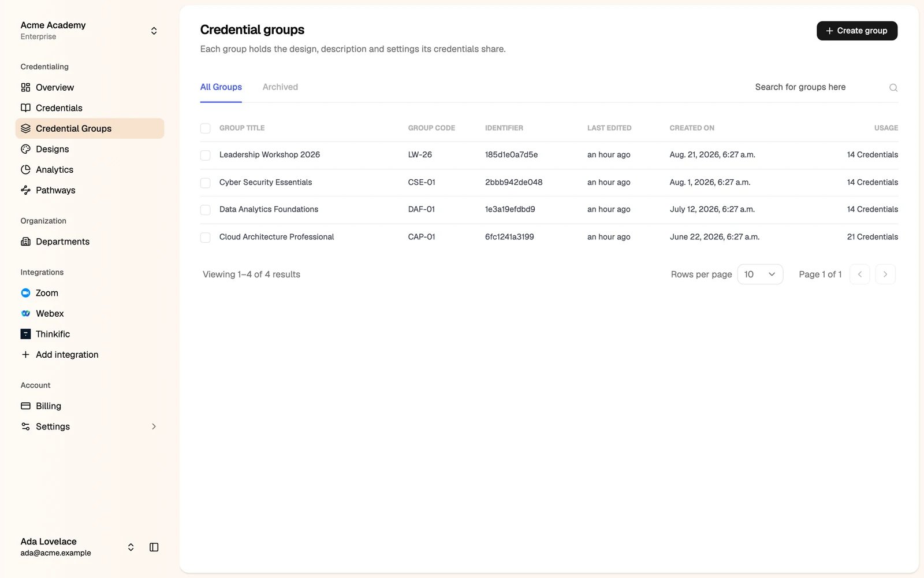Screen dimensions: 924x578
Task: Check the Leadership Workshop 2026 row checkbox
Action: point(205,155)
